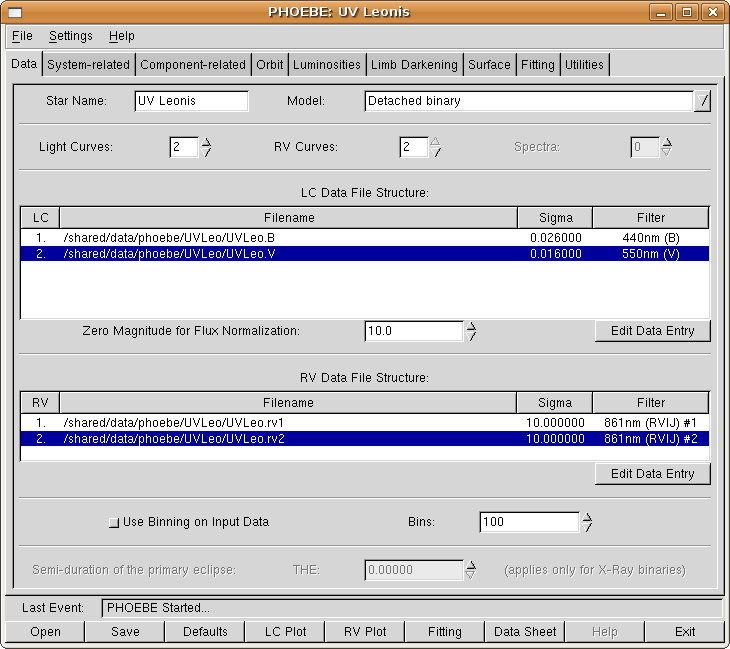Select the UVLeo.V light curve row
This screenshot has width=730, height=649.
click(x=365, y=254)
